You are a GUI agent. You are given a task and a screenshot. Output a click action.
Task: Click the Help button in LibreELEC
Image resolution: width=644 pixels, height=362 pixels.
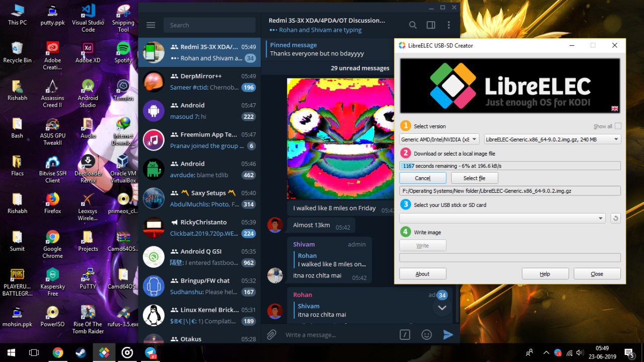pyautogui.click(x=545, y=273)
